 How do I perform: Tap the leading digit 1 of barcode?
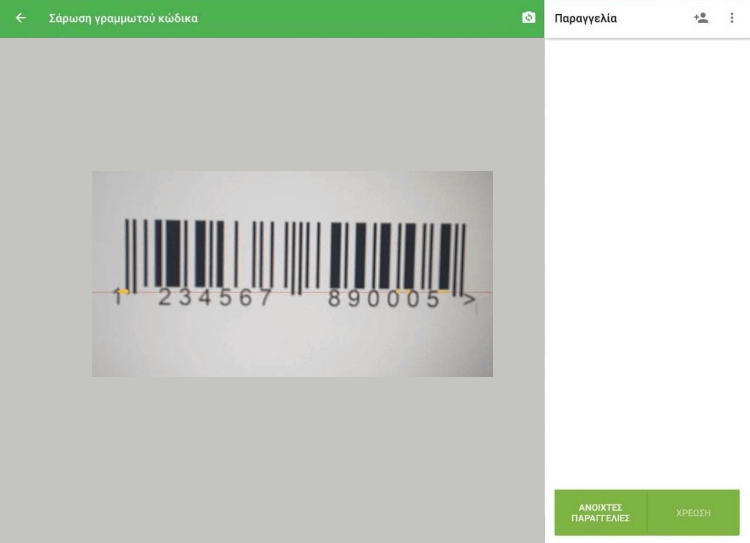point(117,297)
